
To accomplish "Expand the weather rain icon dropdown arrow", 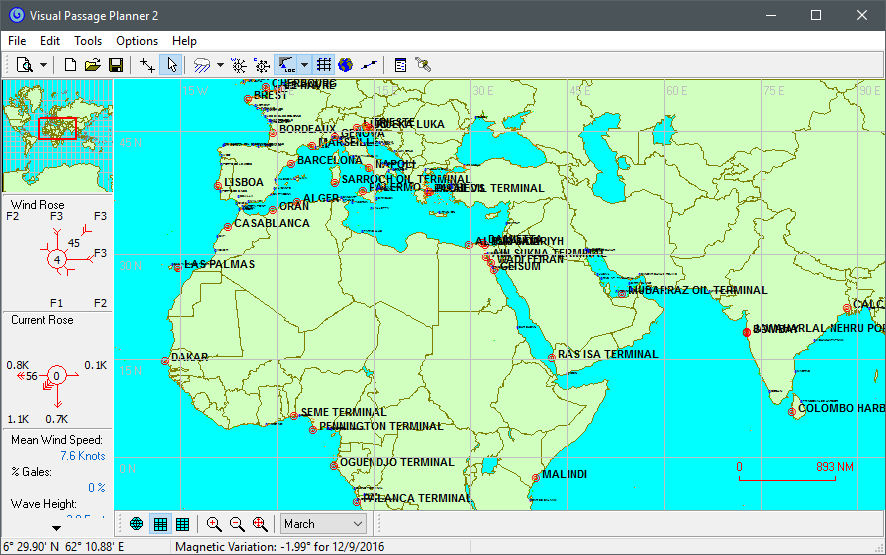I will point(219,65).
